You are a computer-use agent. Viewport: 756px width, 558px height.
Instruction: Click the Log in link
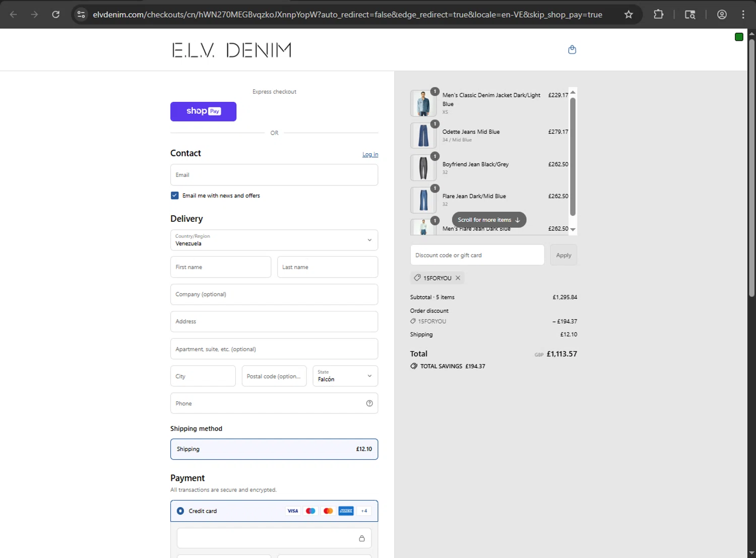[370, 154]
